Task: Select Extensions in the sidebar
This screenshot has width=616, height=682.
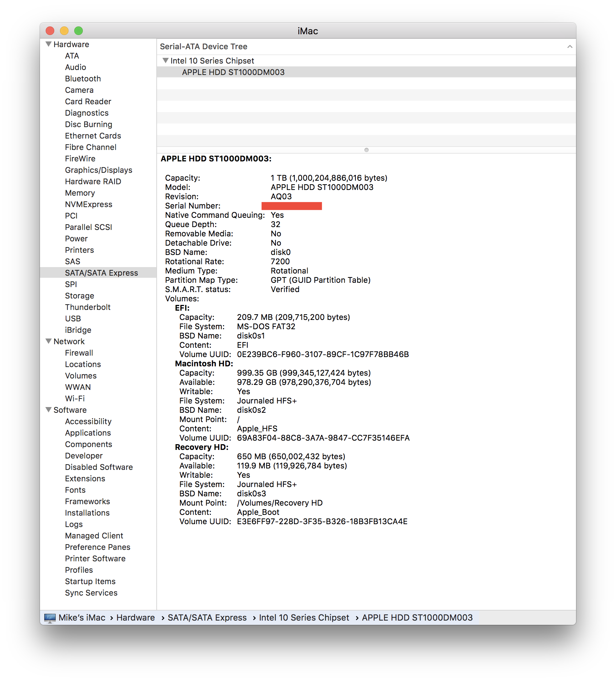Action: coord(85,479)
